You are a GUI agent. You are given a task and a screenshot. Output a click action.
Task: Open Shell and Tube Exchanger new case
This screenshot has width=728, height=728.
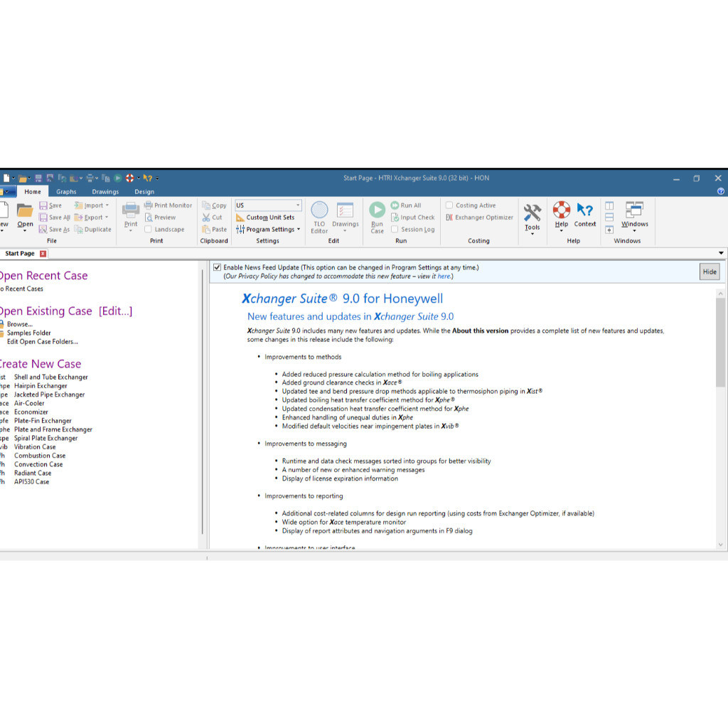(50, 377)
